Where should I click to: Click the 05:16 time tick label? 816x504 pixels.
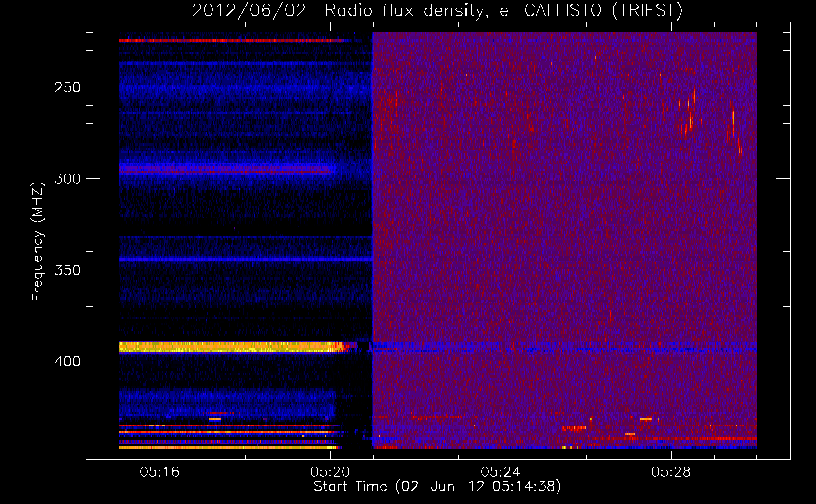tap(160, 472)
